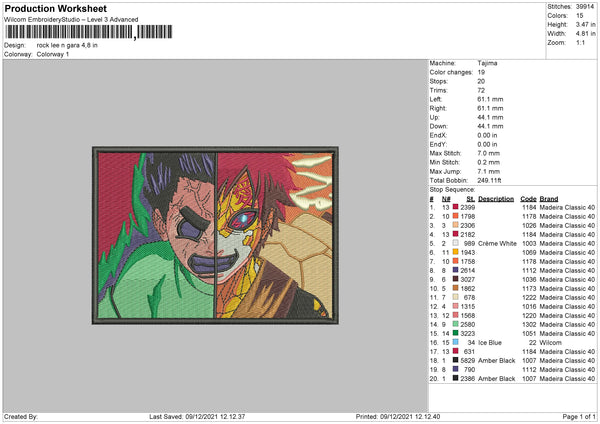Click the 'Wilcom' brand in the Ice Blue row
The image size is (600, 424).
tap(550, 342)
